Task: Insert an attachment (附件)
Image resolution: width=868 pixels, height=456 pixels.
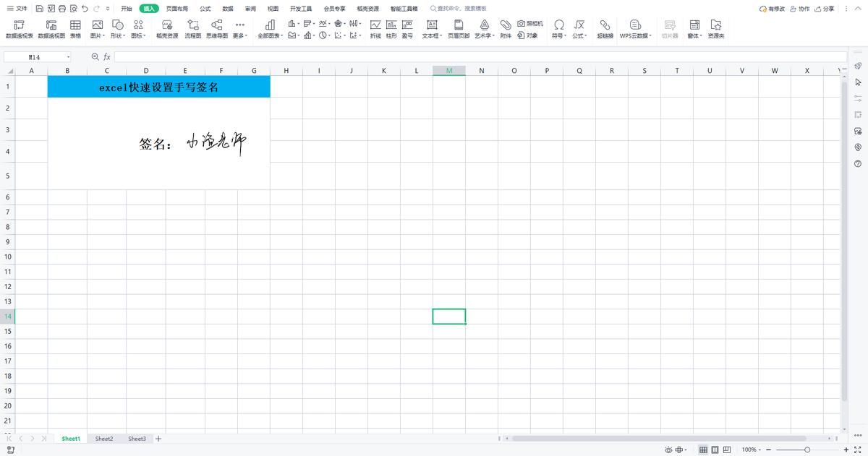Action: coord(506,29)
